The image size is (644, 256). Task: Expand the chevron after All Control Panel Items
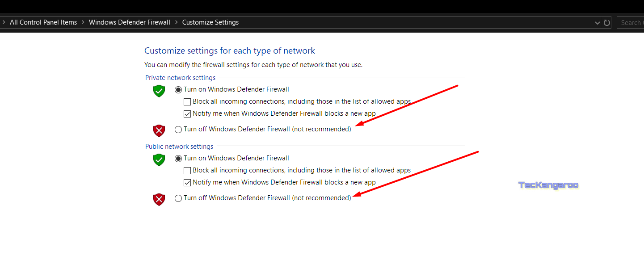pos(83,22)
